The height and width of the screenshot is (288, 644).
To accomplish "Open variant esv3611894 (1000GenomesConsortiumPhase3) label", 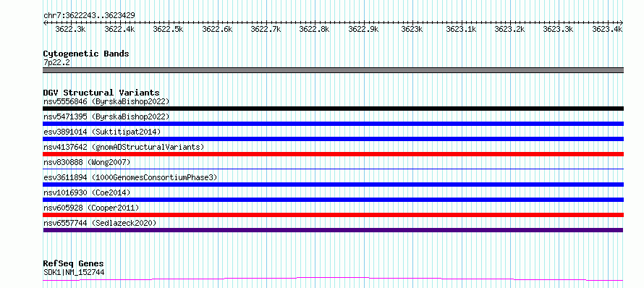I will coord(130,177).
